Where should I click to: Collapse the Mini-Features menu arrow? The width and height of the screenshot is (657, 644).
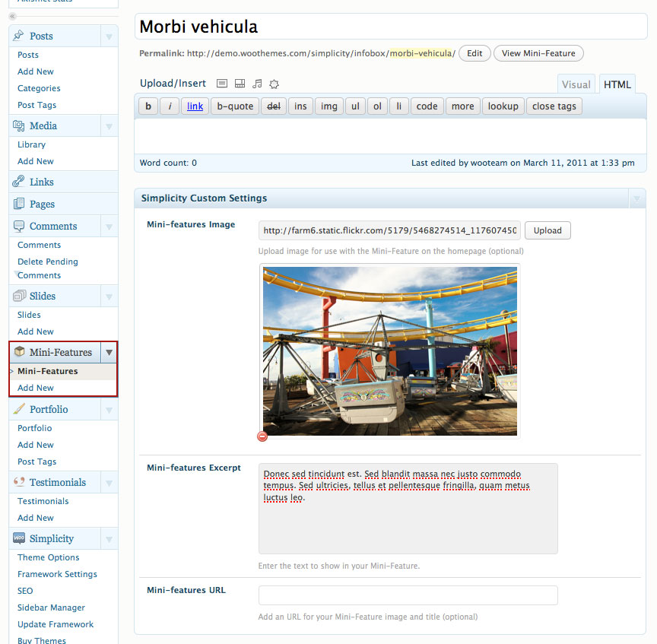click(109, 352)
